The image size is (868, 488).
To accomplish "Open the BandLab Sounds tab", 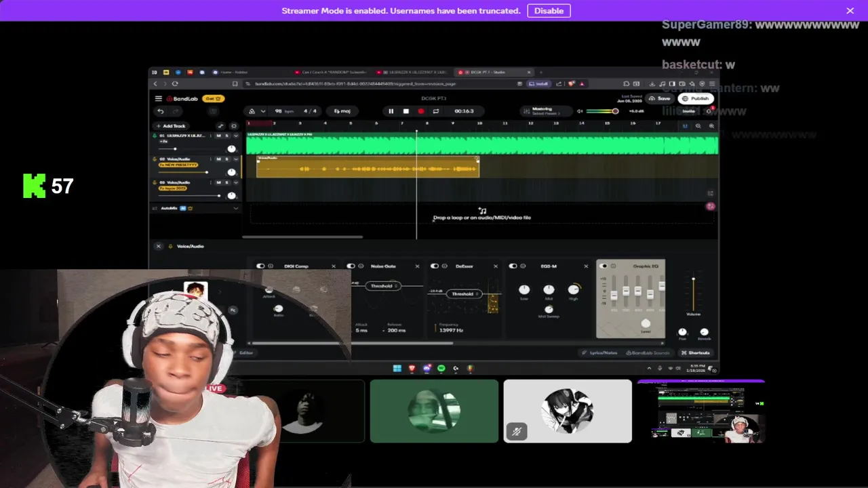I will click(648, 353).
